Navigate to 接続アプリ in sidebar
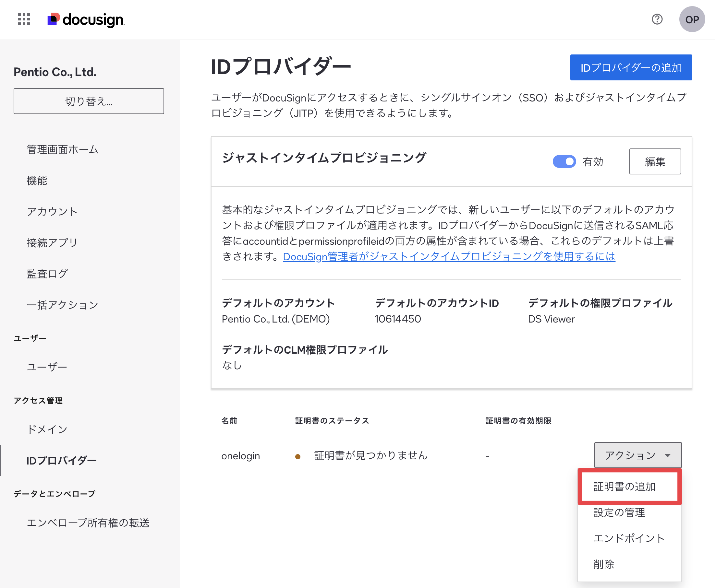 tap(52, 242)
